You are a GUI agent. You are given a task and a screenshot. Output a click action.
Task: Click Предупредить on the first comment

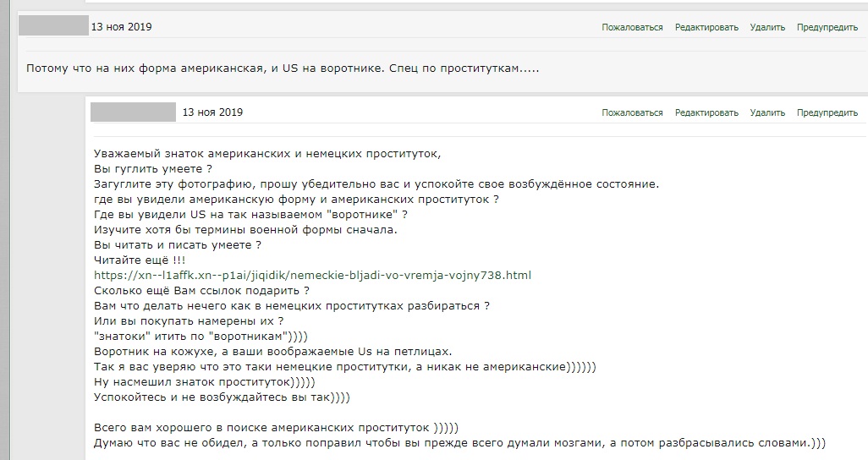(827, 27)
